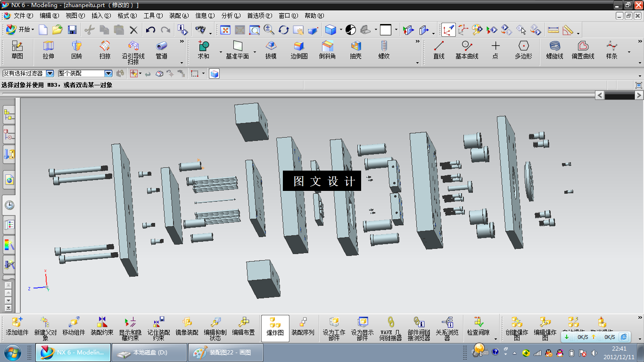Image resolution: width=644 pixels, height=362 pixels.
Task: Click the 基准平面 datum plane tool
Action: [x=237, y=50]
